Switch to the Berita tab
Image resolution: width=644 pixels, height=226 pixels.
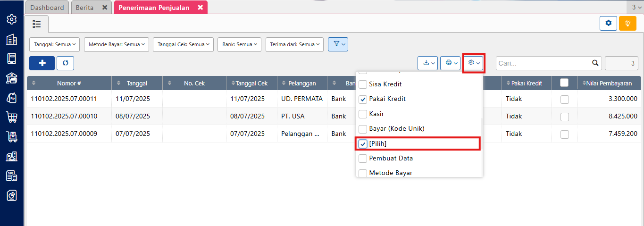point(86,8)
